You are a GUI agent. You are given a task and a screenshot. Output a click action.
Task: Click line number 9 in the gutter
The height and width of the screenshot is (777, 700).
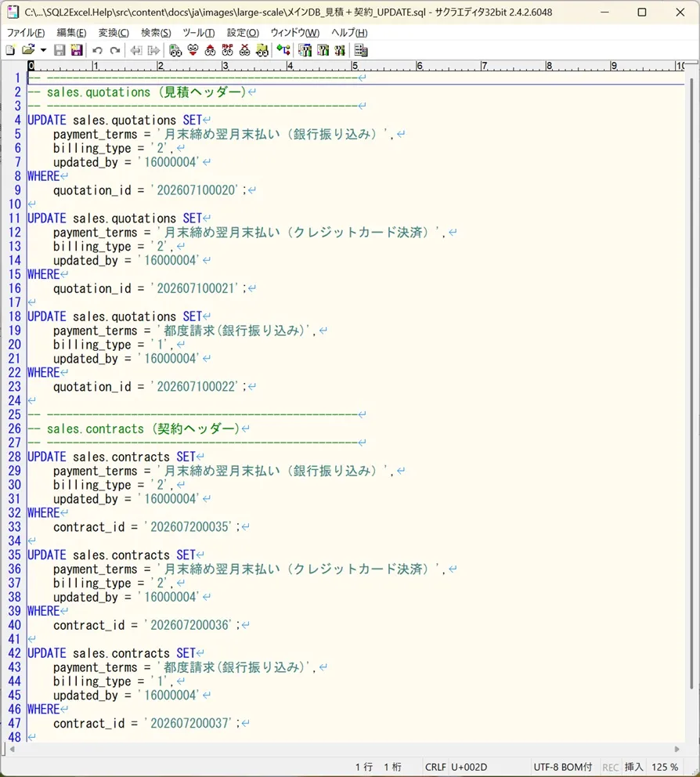click(17, 190)
